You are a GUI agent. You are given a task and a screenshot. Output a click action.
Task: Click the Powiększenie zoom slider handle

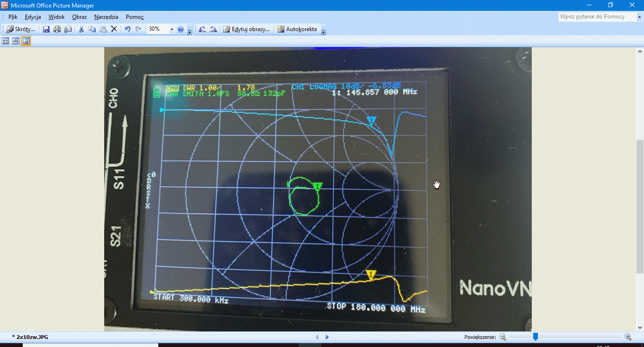536,337
